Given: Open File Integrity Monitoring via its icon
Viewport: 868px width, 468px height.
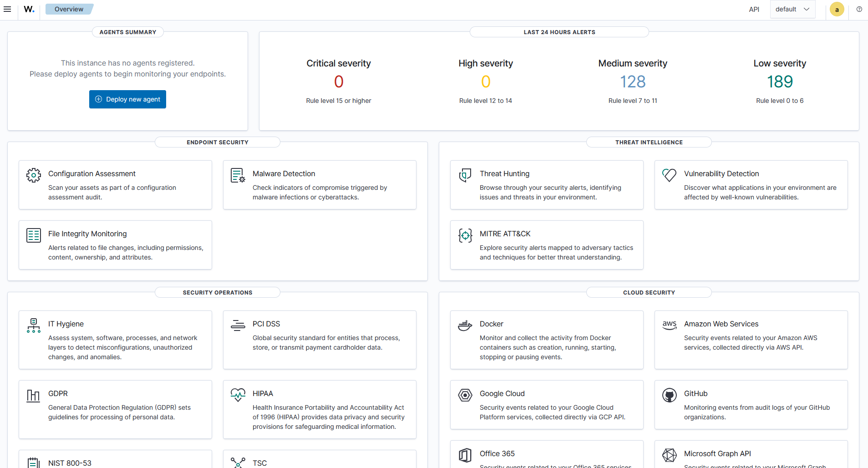Looking at the screenshot, I should coord(33,235).
